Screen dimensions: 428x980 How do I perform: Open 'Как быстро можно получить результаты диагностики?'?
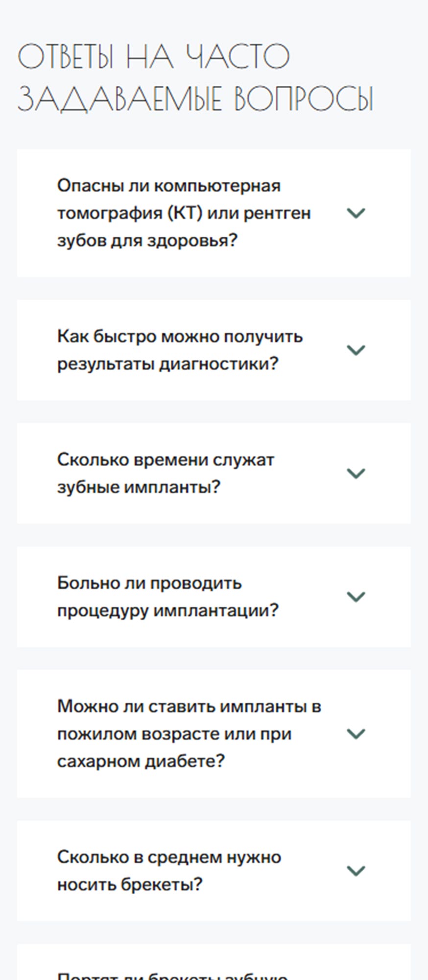coord(180,337)
